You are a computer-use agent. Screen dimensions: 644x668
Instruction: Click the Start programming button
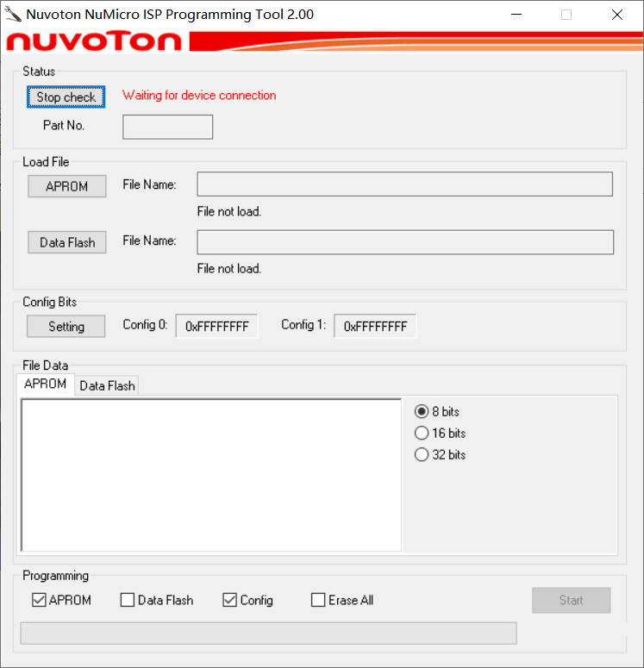[x=571, y=600]
